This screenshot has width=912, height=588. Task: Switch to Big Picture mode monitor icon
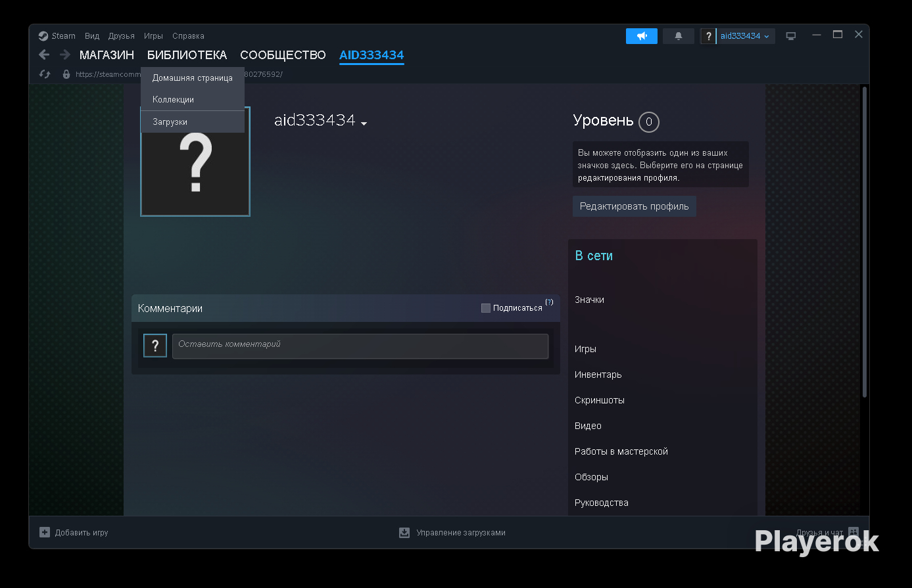791,36
